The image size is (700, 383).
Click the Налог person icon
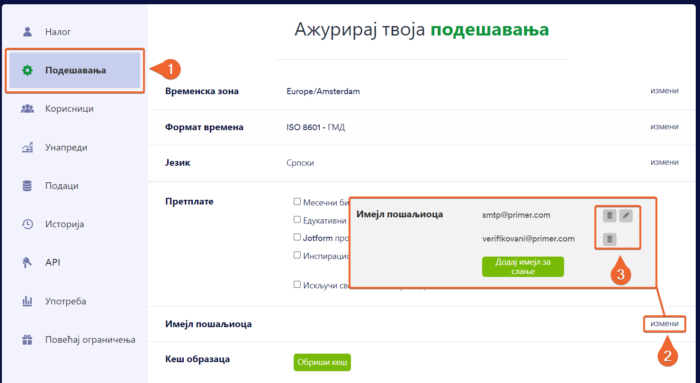[x=27, y=32]
